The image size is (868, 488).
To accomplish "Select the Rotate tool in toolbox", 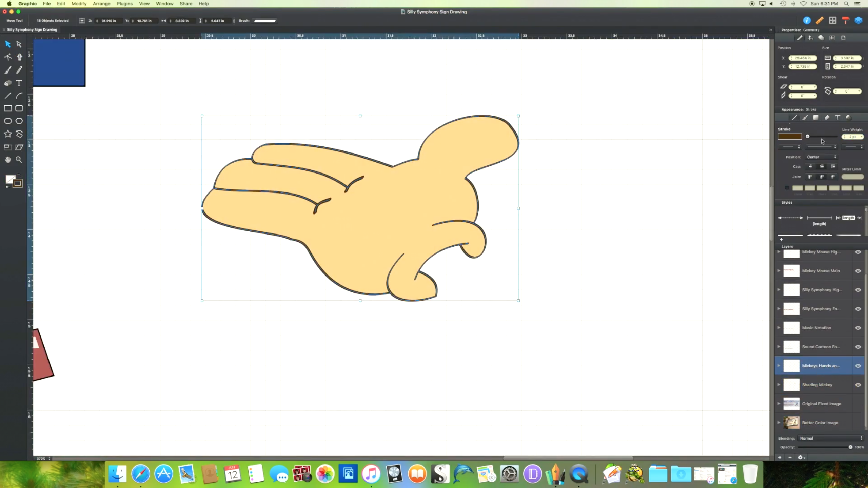I will pyautogui.click(x=19, y=134).
